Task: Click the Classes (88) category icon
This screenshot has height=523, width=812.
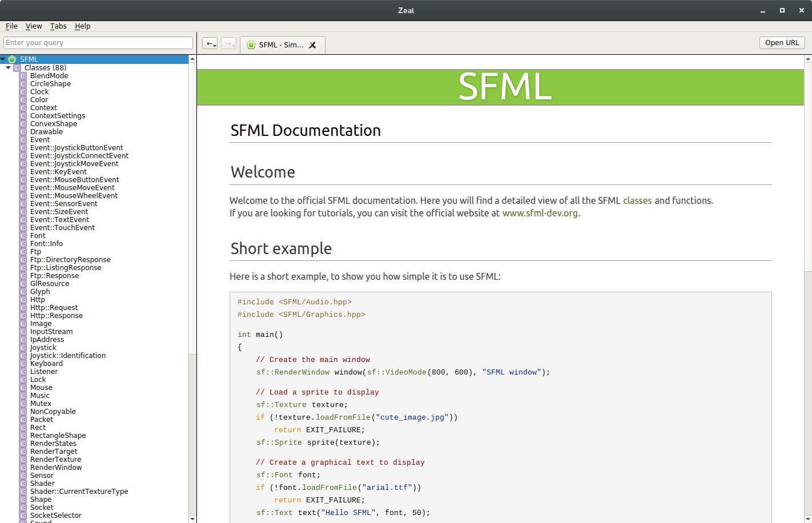Action: [17, 68]
